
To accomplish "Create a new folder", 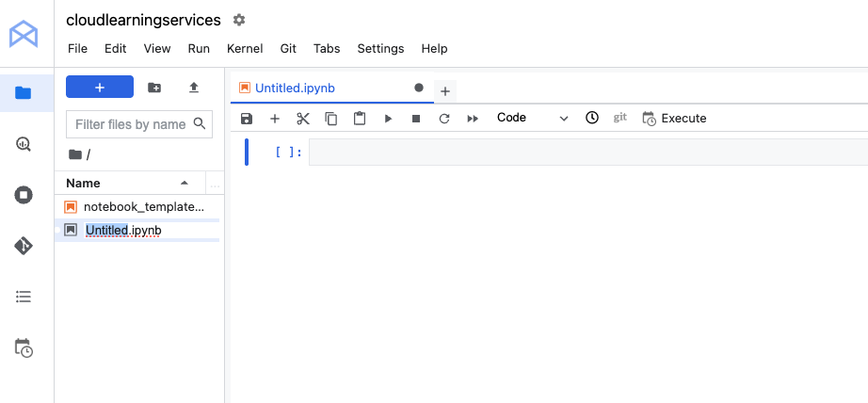I will pos(154,88).
